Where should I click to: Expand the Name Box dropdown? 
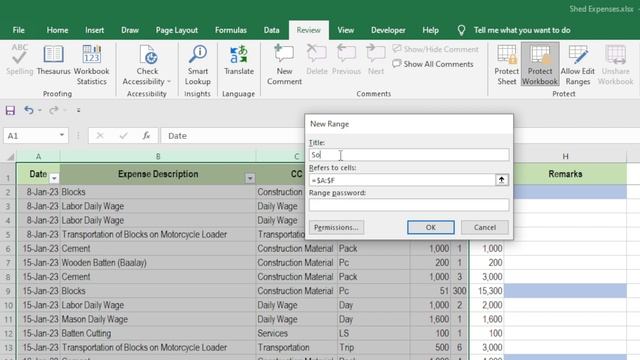point(62,135)
